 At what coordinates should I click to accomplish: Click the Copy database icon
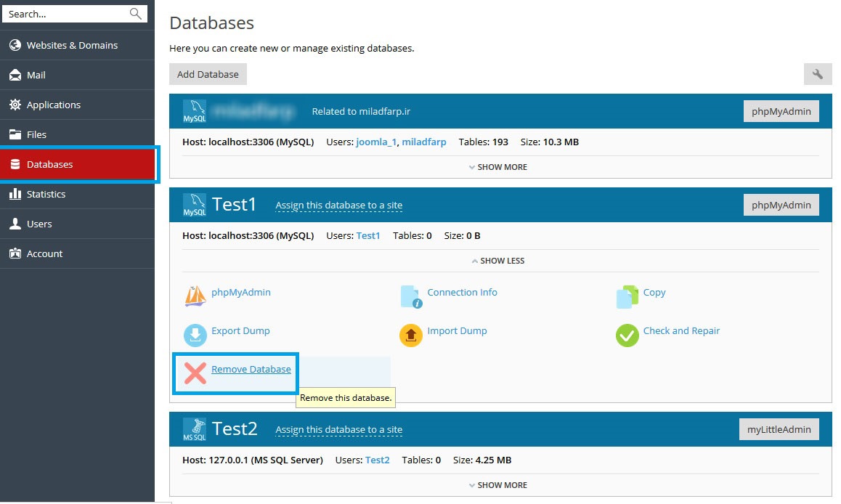[627, 296]
